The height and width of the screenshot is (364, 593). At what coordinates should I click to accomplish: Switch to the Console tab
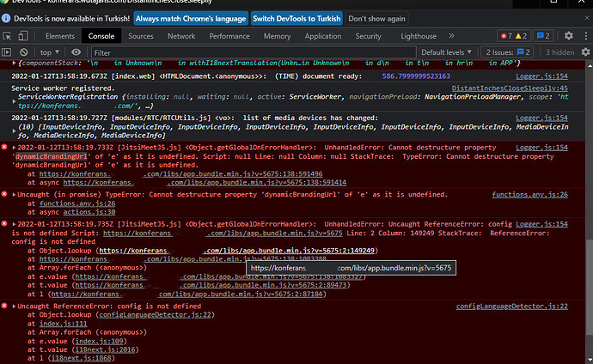(x=101, y=36)
